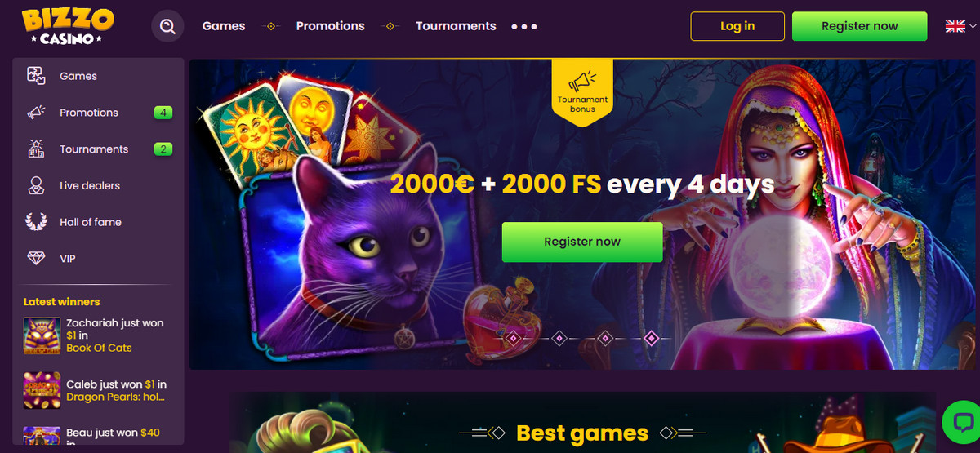The width and height of the screenshot is (980, 453).
Task: Click Games in the top navigation
Action: tap(224, 26)
